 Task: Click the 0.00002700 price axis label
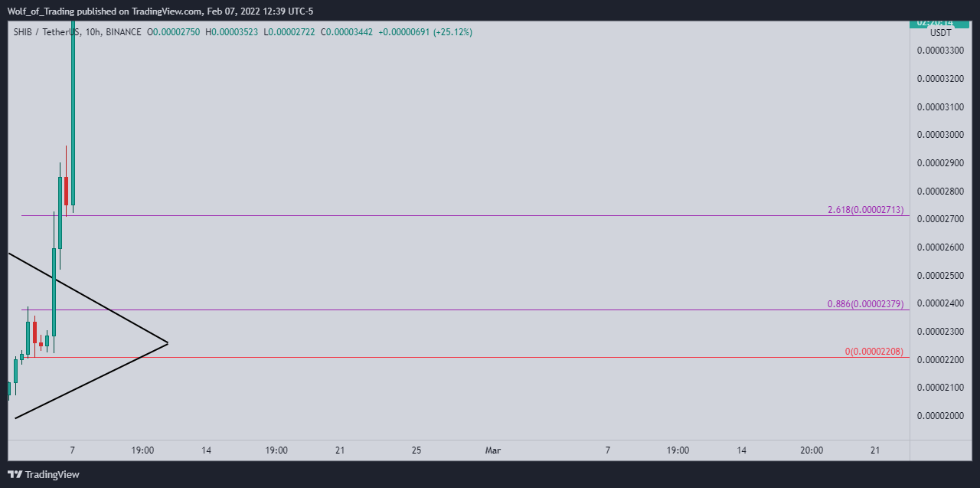click(940, 219)
